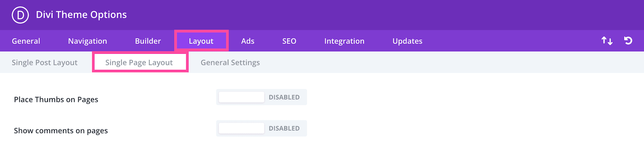Open the General Settings sub-tab

pos(230,62)
